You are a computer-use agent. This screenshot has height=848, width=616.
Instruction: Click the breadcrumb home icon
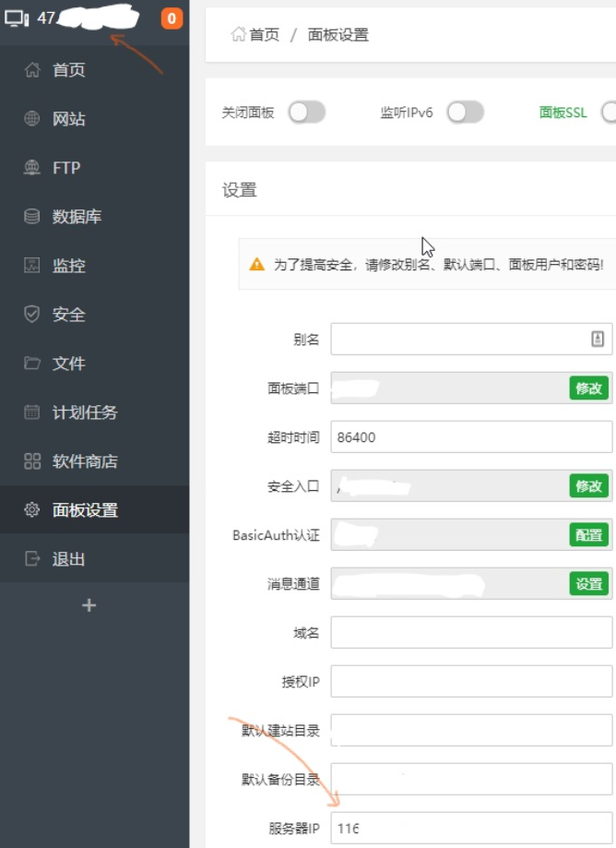pos(238,35)
